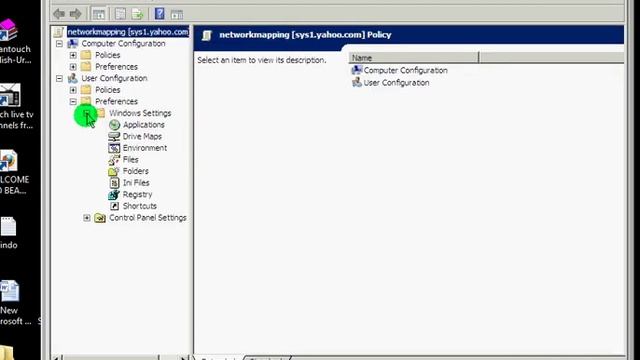Click the Computer Configuration icon in the tree
Image resolution: width=640 pixels, height=360 pixels.
tap(73, 43)
